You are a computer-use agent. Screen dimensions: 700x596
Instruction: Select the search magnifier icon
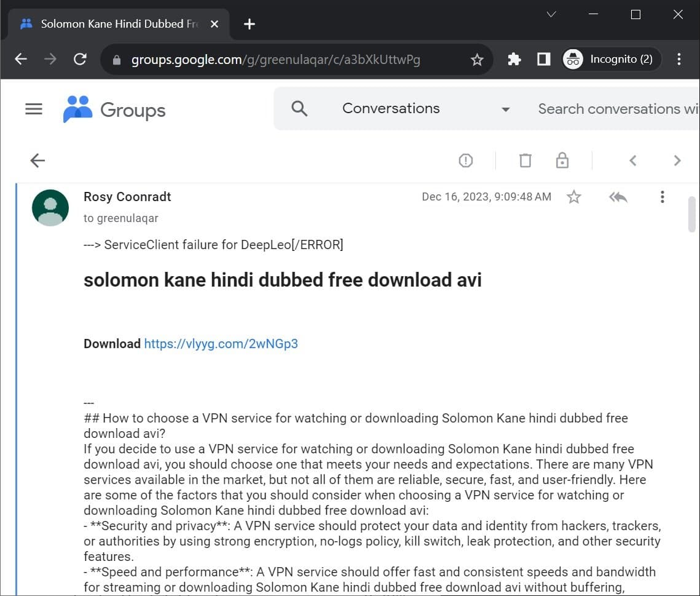[x=299, y=108]
